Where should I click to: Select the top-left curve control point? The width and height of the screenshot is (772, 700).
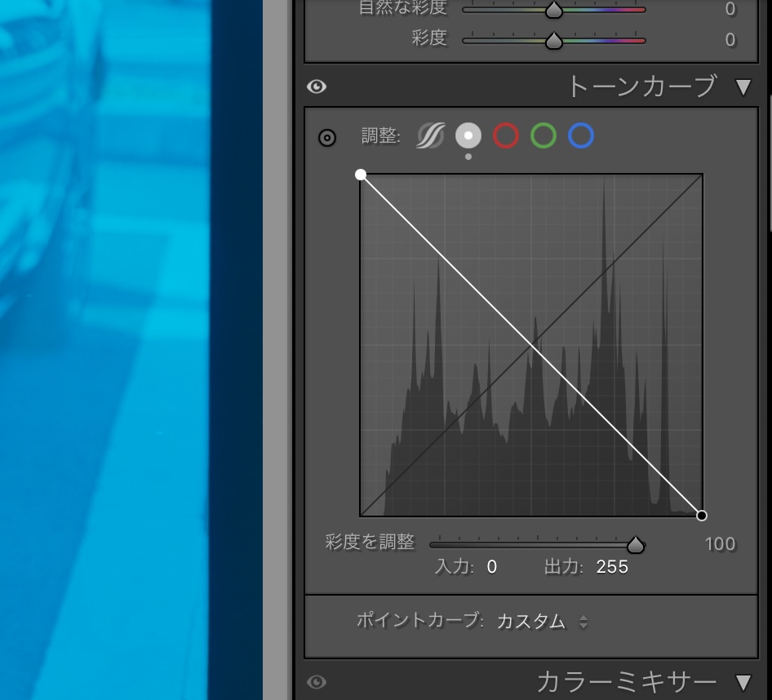[361, 175]
